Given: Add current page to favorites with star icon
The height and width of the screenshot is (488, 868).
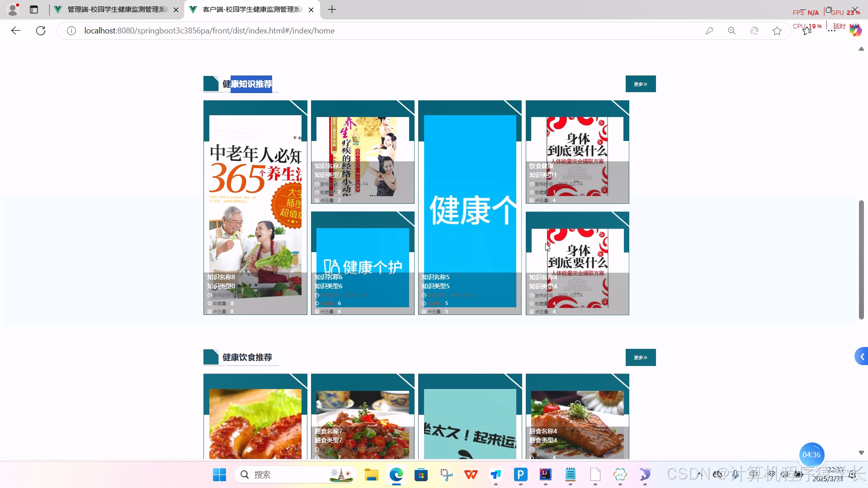Looking at the screenshot, I should pyautogui.click(x=777, y=31).
